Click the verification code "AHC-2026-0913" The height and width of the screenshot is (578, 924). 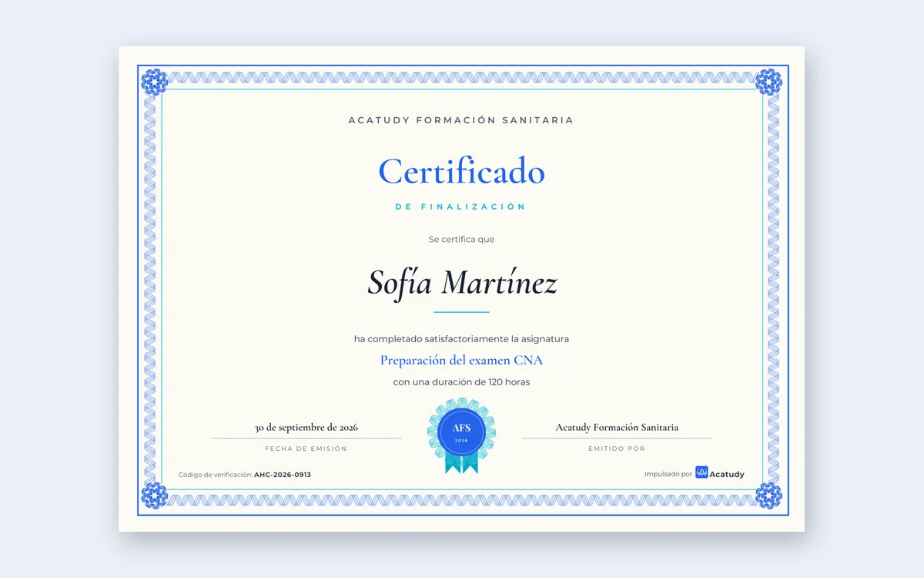pyautogui.click(x=283, y=475)
